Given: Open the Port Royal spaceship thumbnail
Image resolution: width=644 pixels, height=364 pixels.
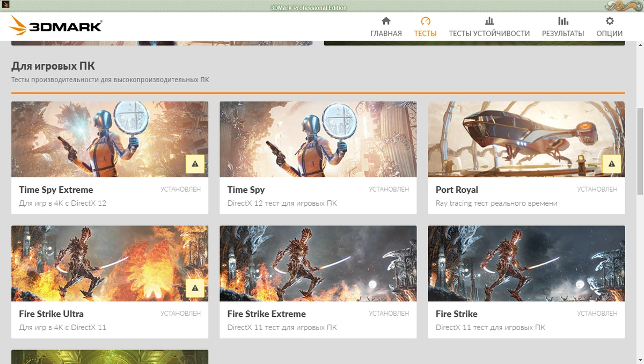Looking at the screenshot, I should click(x=526, y=139).
